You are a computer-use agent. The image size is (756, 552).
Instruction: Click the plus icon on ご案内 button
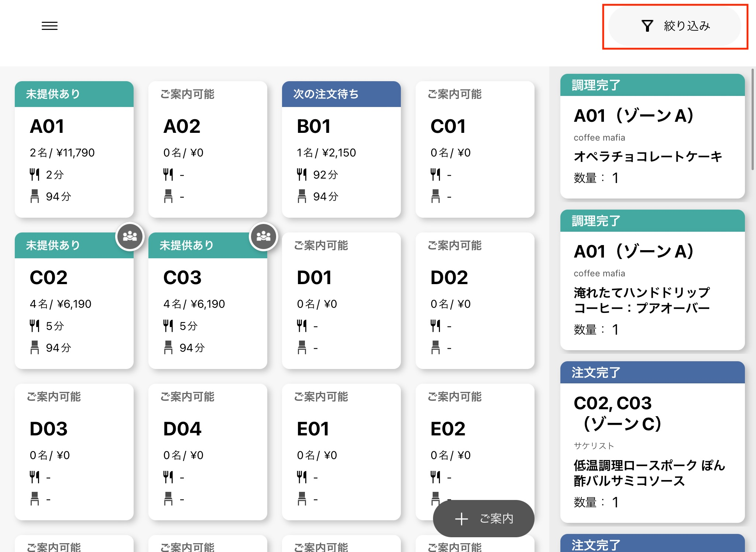click(x=461, y=519)
